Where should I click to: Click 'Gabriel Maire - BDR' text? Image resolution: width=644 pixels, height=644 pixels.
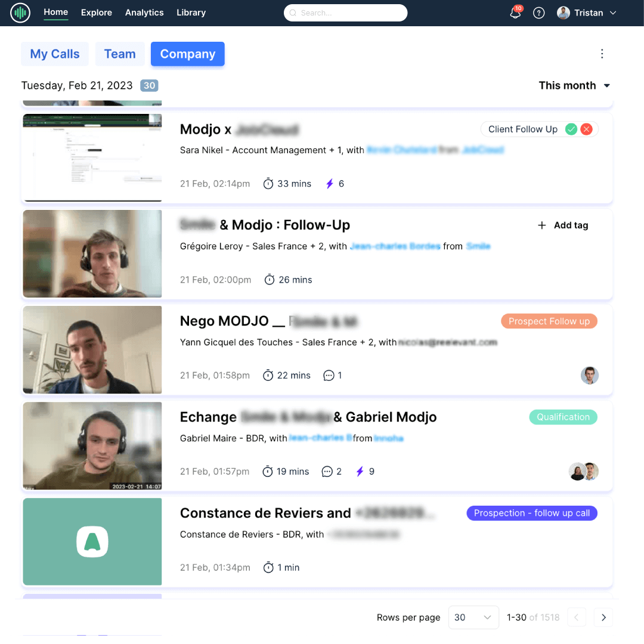222,438
